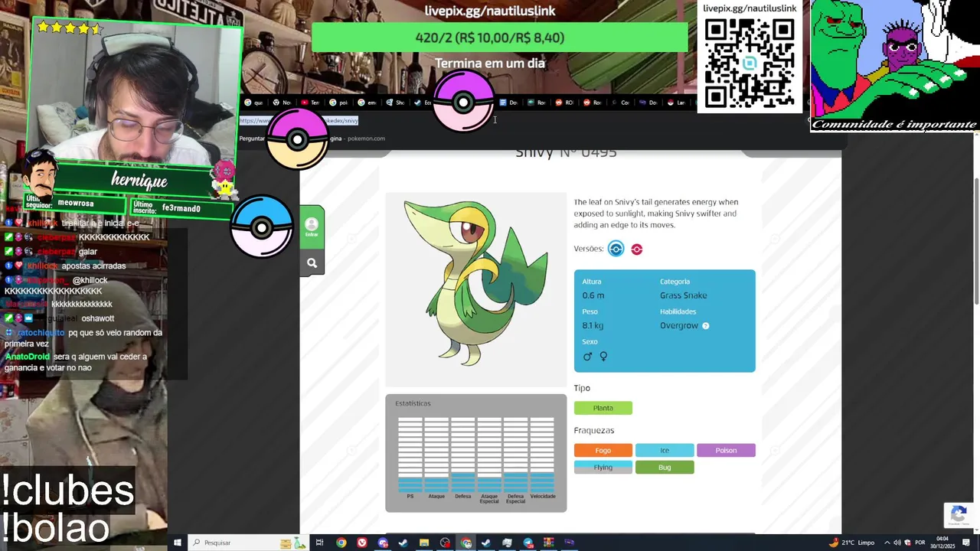This screenshot has height=551, width=980.
Task: Click the purple taskbar app icon
Action: 570,543
